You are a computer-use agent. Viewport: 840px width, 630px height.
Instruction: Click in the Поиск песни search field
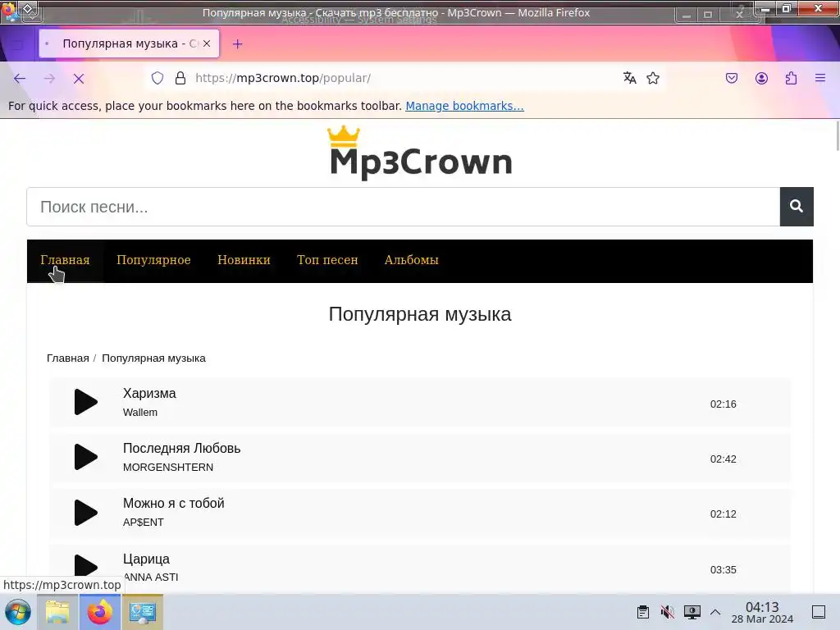pyautogui.click(x=404, y=207)
